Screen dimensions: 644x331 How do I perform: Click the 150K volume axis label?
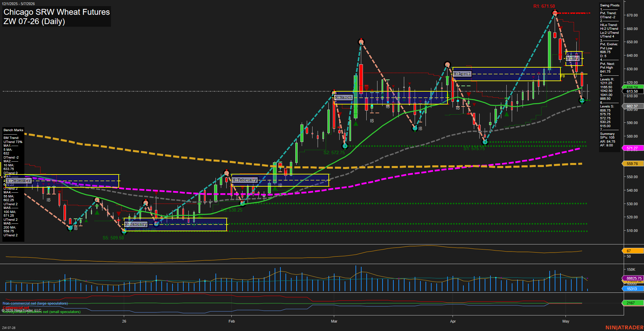click(x=631, y=269)
